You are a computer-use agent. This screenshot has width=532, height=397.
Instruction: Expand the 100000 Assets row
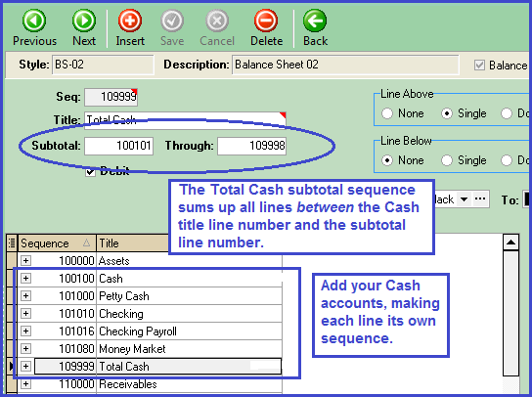click(25, 261)
